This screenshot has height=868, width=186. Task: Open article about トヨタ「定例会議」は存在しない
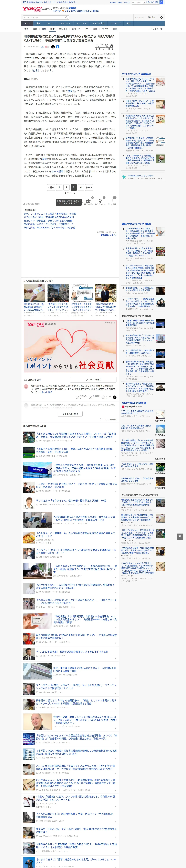click(x=76, y=485)
